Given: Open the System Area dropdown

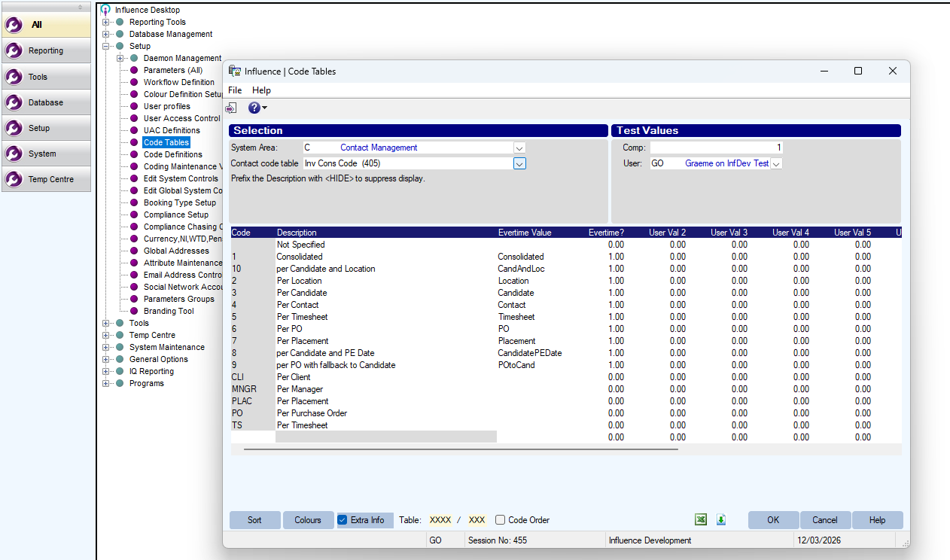Looking at the screenshot, I should pos(519,148).
